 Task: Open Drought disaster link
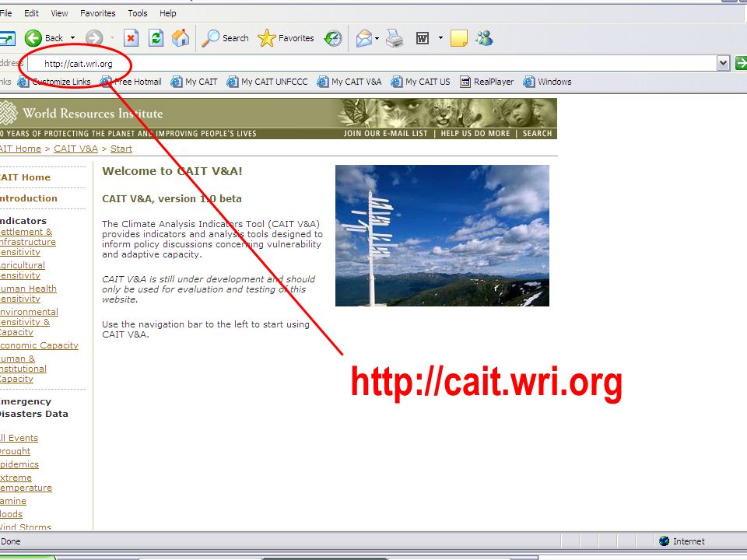tap(15, 451)
